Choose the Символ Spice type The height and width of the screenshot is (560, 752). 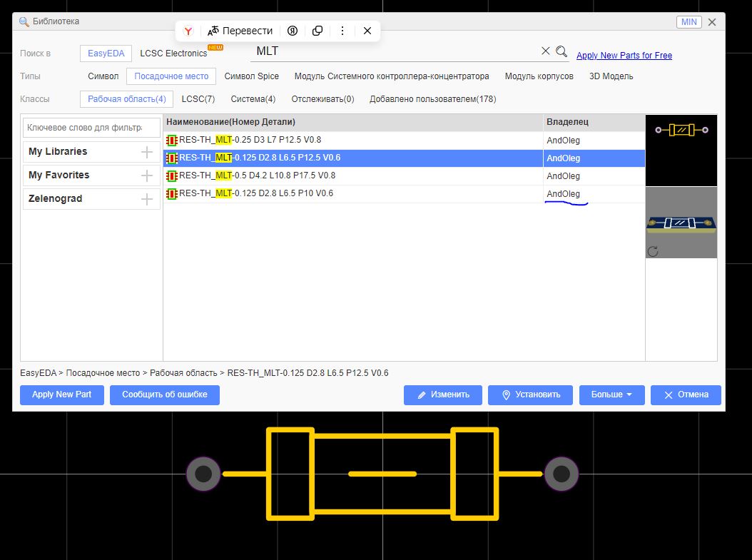(x=251, y=76)
